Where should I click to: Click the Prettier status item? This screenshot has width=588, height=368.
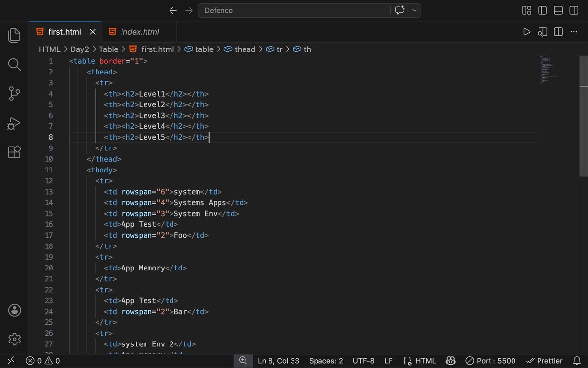pyautogui.click(x=544, y=361)
